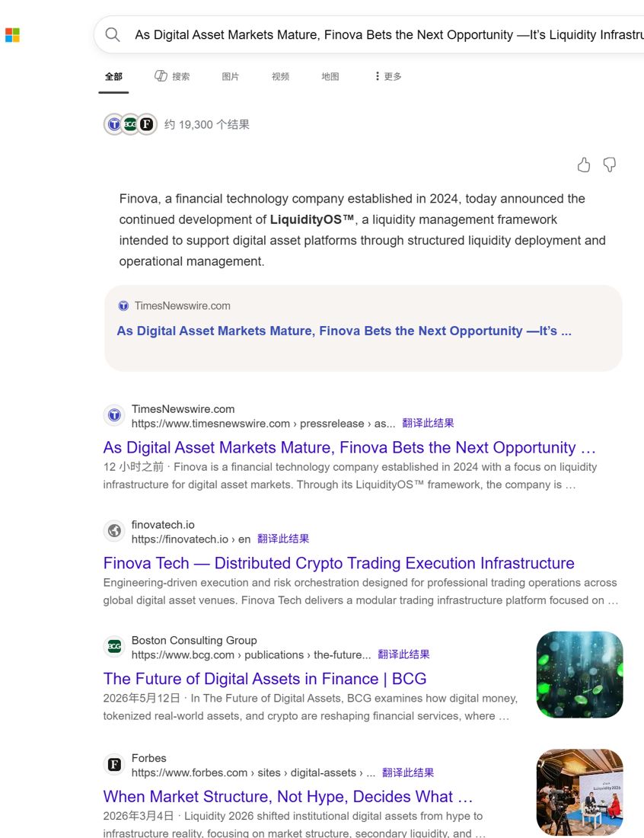Switch to the 视频 tab
644x838 pixels.
(280, 76)
